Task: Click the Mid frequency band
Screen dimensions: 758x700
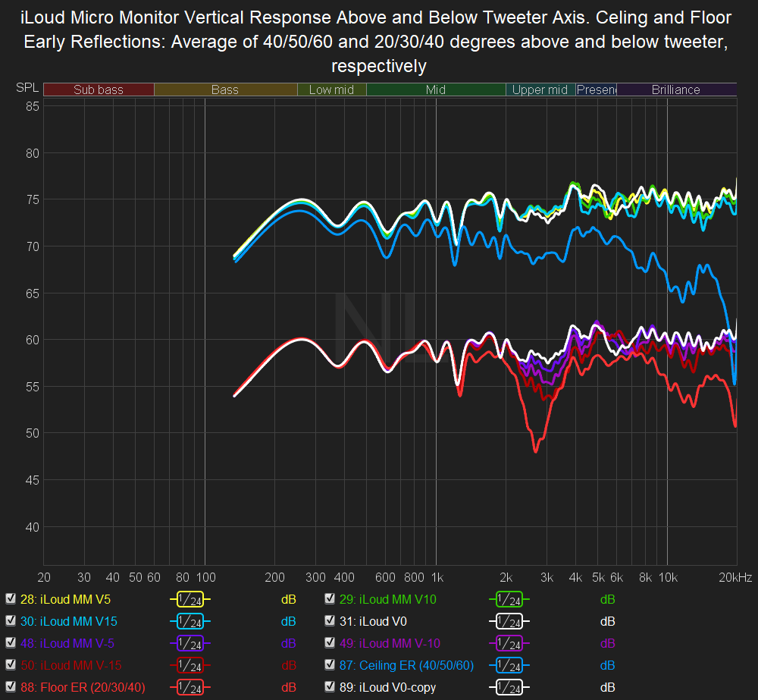Action: (436, 89)
